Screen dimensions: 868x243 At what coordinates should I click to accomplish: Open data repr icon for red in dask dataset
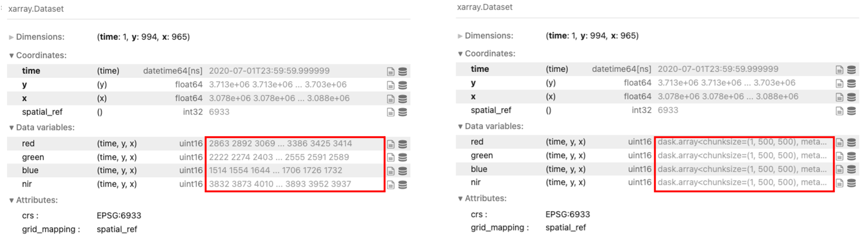point(851,142)
